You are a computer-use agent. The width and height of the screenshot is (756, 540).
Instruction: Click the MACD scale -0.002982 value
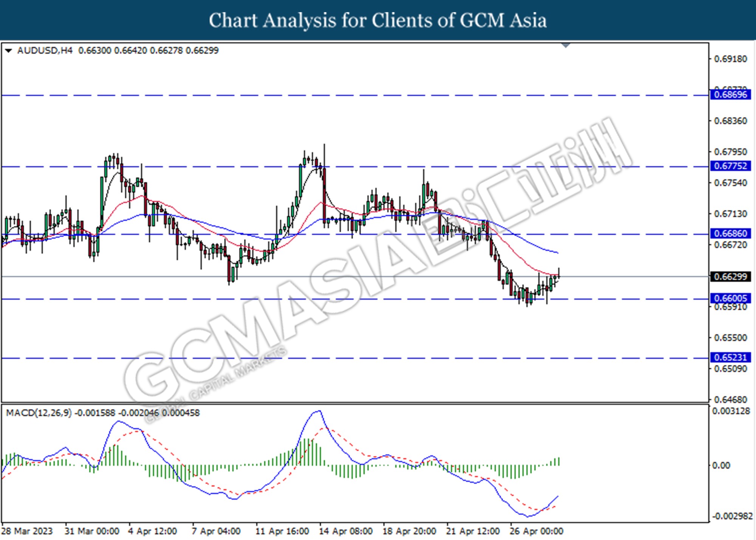(x=732, y=516)
